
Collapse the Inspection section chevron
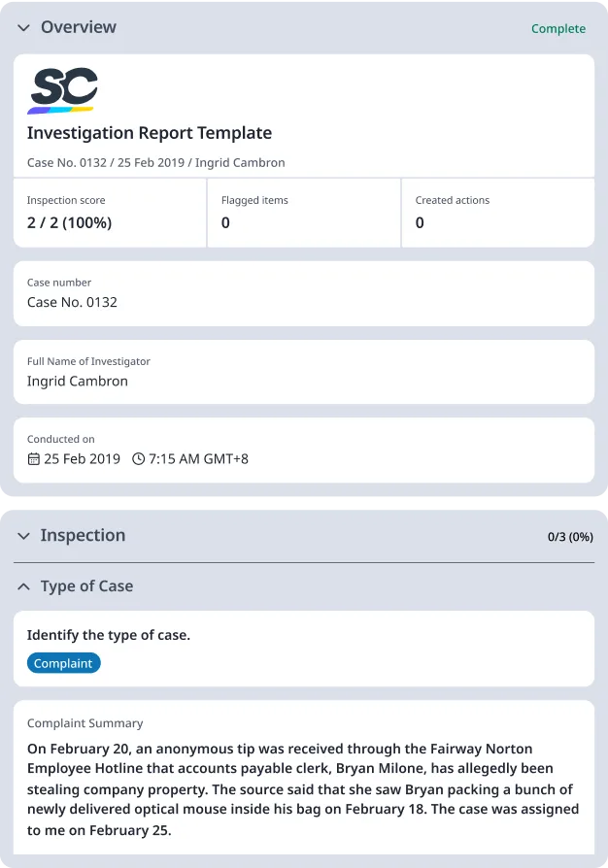click(24, 536)
